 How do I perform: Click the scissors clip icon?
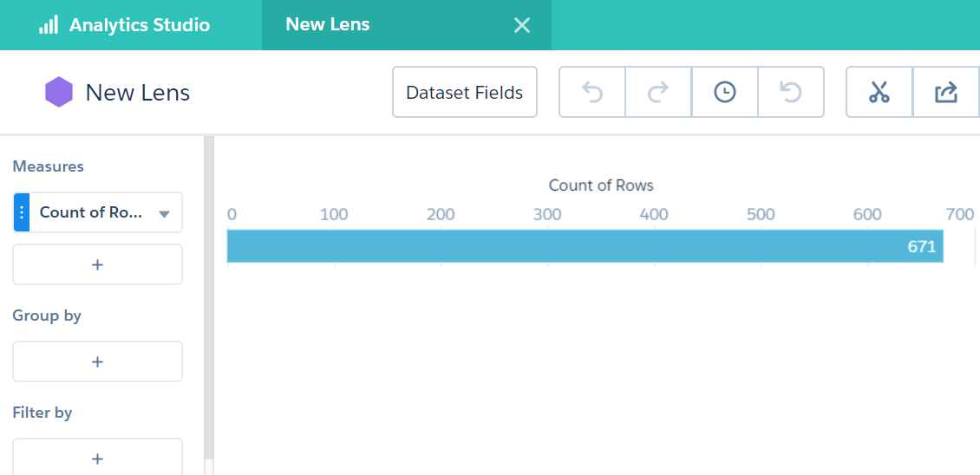pyautogui.click(x=879, y=92)
